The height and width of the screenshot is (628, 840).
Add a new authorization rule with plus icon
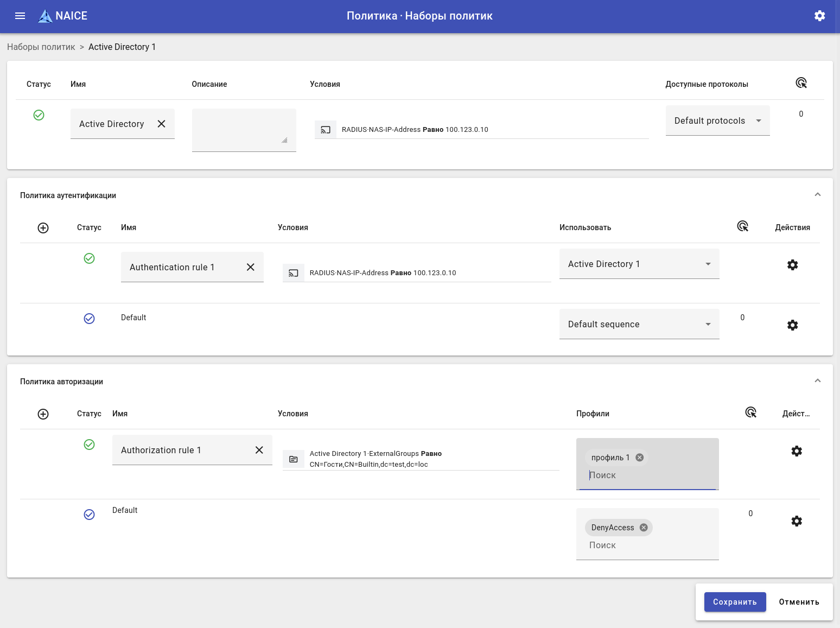[x=43, y=414]
